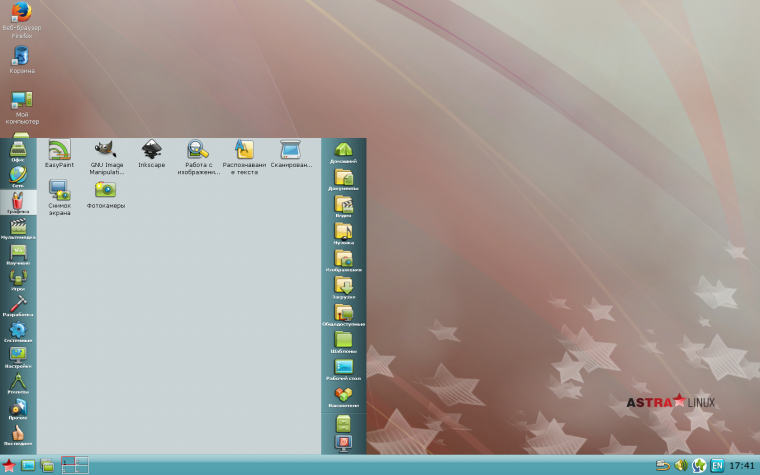
Task: Launch Работа с изображениями application
Action: coord(198,157)
